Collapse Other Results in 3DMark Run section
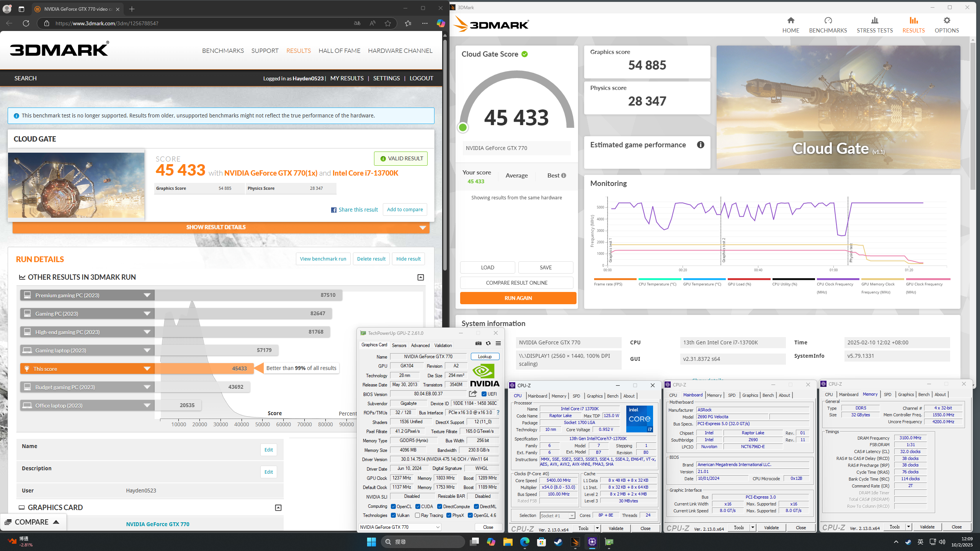Screen dimensions: 980x551 point(420,277)
